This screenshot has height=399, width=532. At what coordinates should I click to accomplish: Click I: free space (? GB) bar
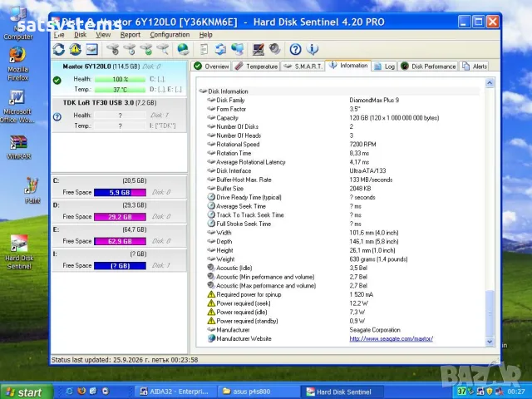coord(120,266)
